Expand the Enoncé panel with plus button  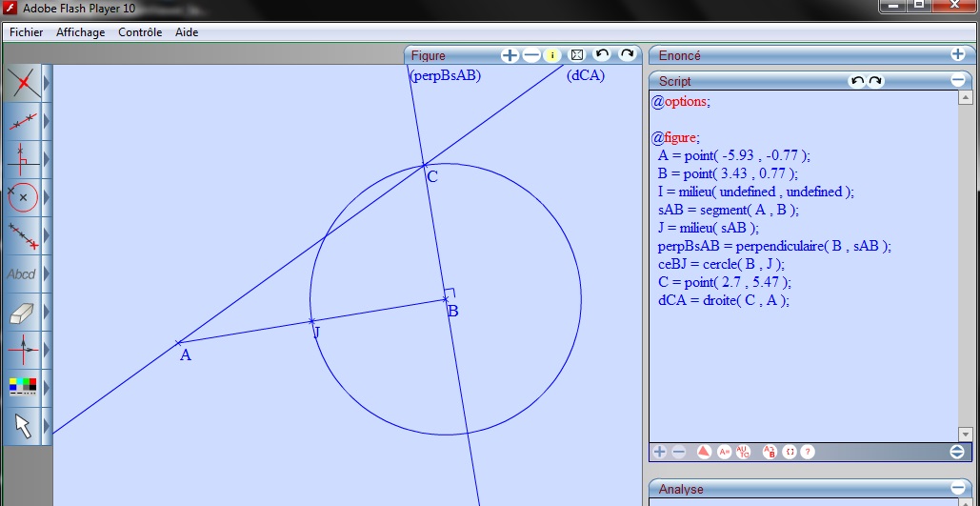957,55
